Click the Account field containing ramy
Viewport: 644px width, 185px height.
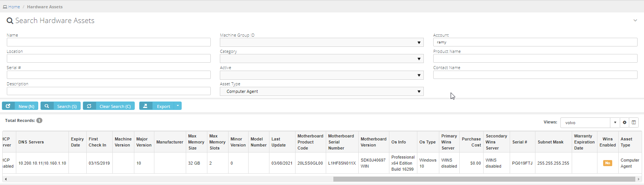pyautogui.click(x=535, y=42)
